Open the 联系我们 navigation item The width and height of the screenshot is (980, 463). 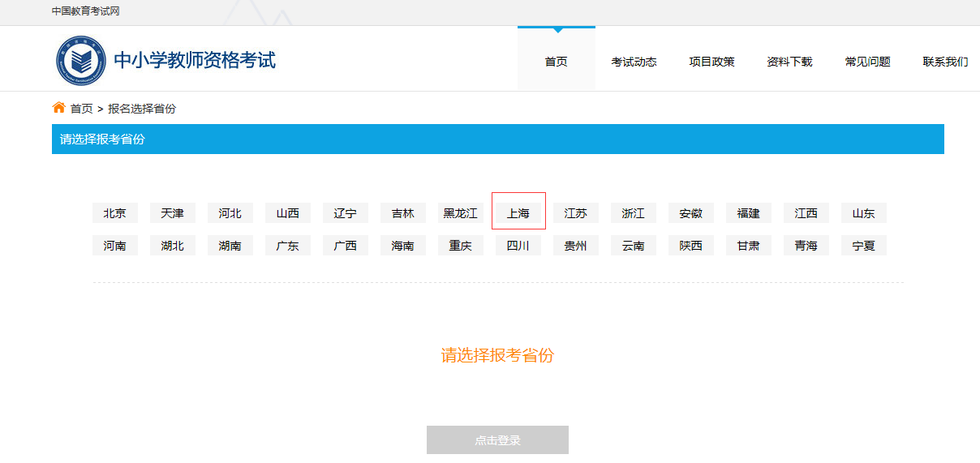945,62
